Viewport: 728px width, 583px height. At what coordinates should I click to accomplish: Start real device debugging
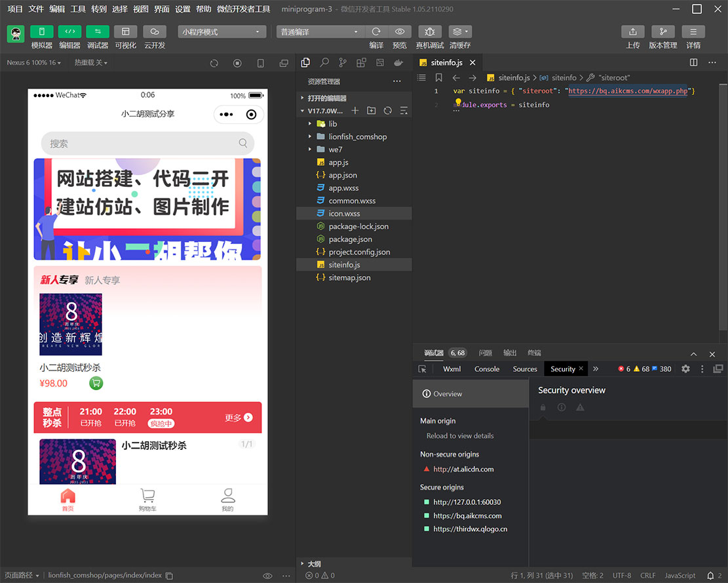pyautogui.click(x=430, y=31)
